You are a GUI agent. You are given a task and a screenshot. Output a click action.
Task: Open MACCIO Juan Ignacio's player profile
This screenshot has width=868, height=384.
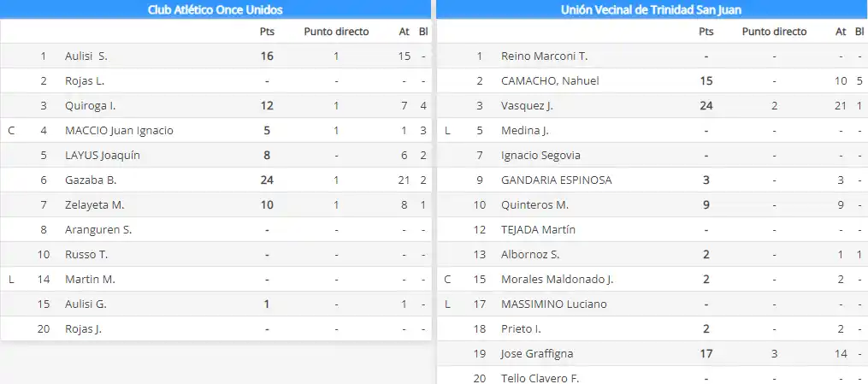[119, 131]
